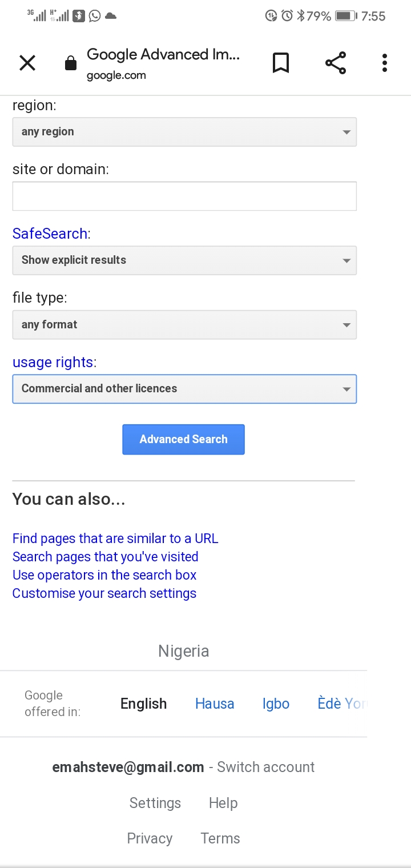Open "Use operators in the search box" link
The width and height of the screenshot is (411, 868).
pyautogui.click(x=104, y=575)
